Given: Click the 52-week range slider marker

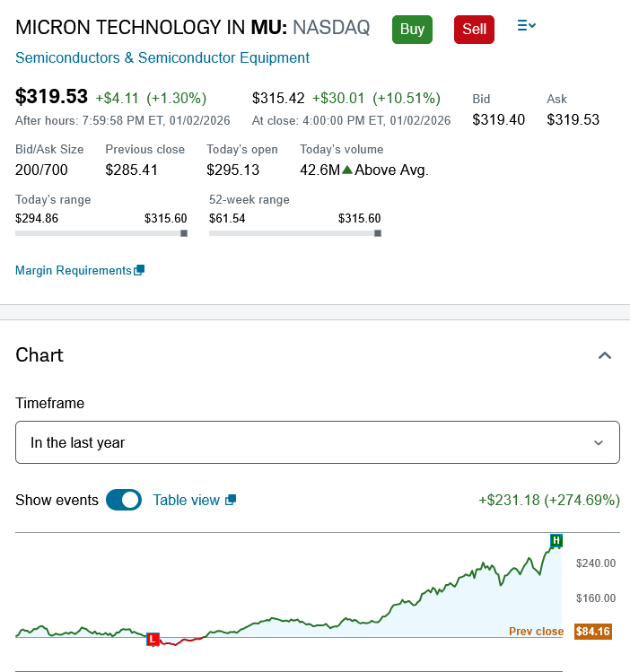Looking at the screenshot, I should 378,233.
